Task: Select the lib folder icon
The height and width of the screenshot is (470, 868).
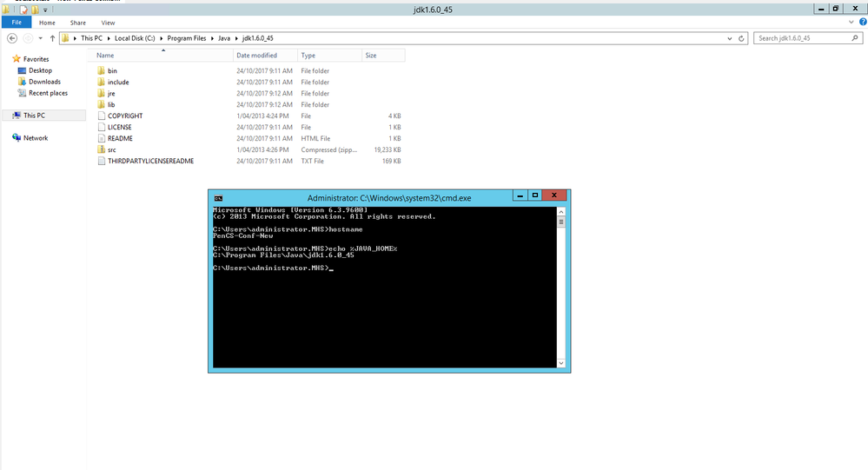Action: [101, 104]
